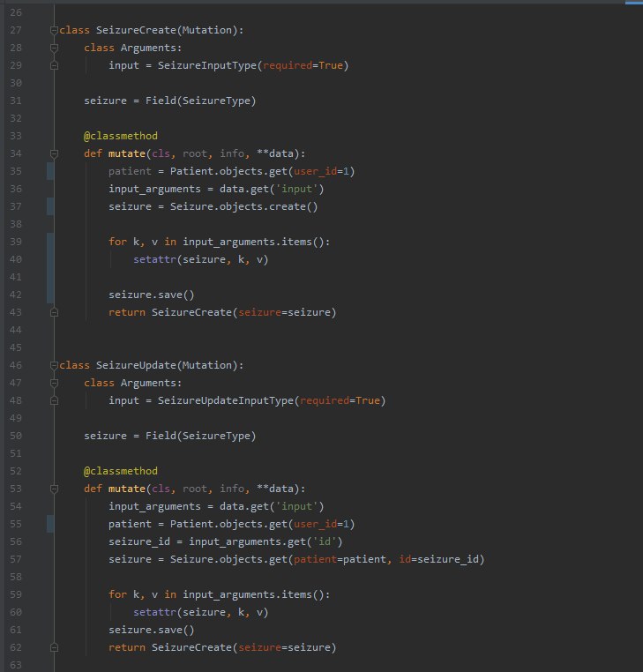Click '@classmethod' decorator on line 52

pyautogui.click(x=121, y=471)
